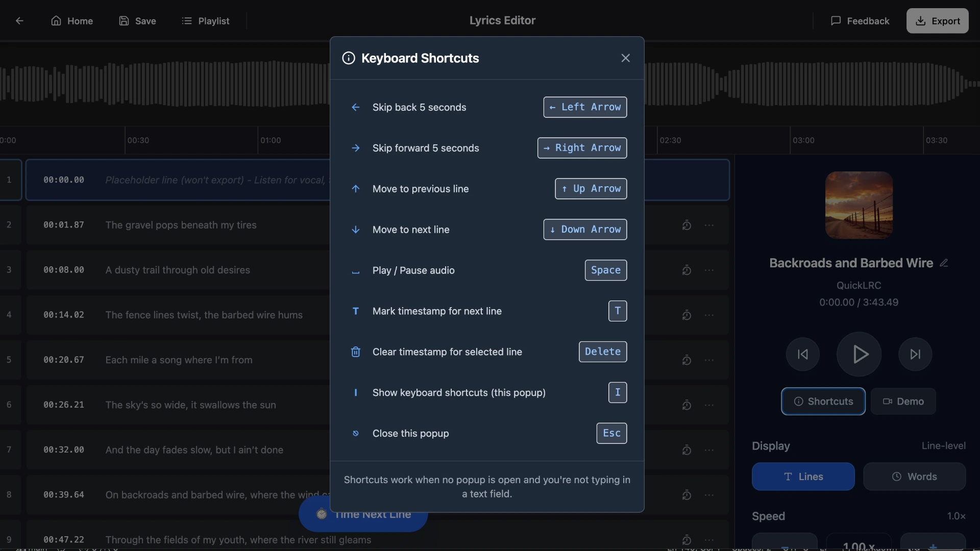Click the Backroads and Barbed Wire album art
980x551 pixels.
click(859, 205)
